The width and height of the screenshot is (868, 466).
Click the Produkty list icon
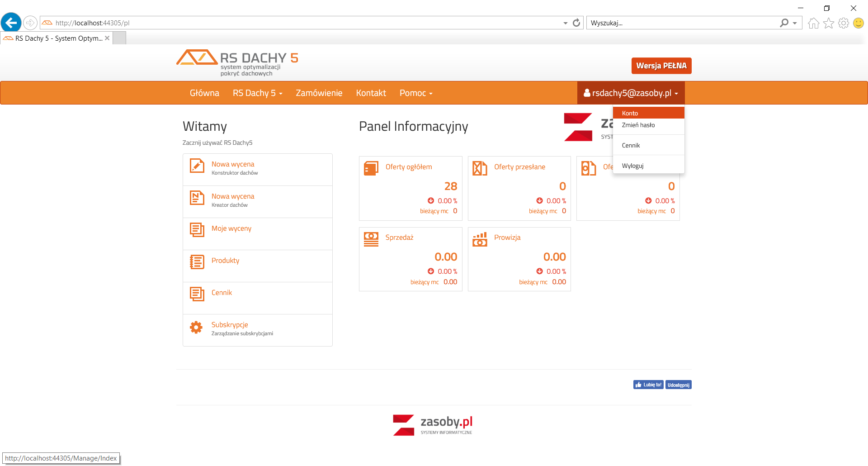[197, 262]
